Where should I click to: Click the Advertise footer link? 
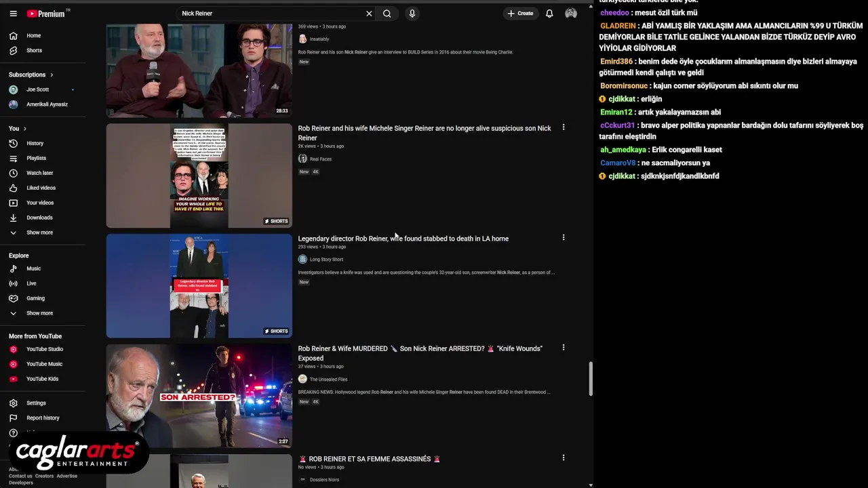click(x=66, y=476)
